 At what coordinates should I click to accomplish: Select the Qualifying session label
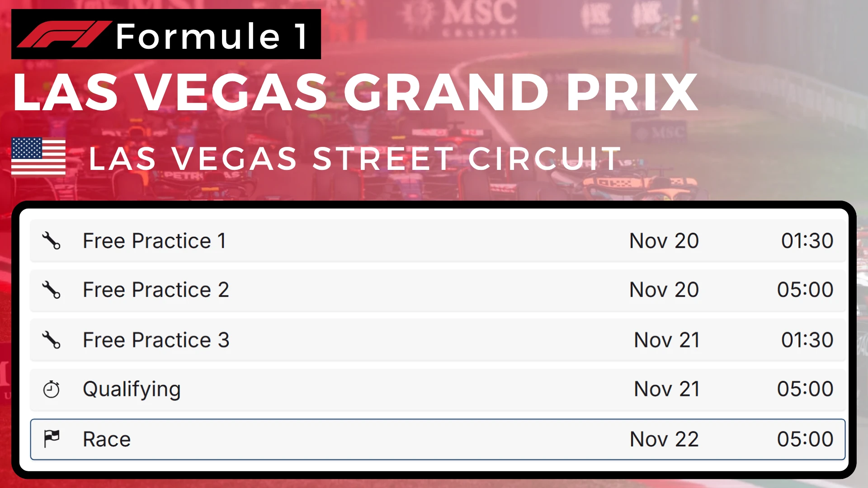[132, 389]
